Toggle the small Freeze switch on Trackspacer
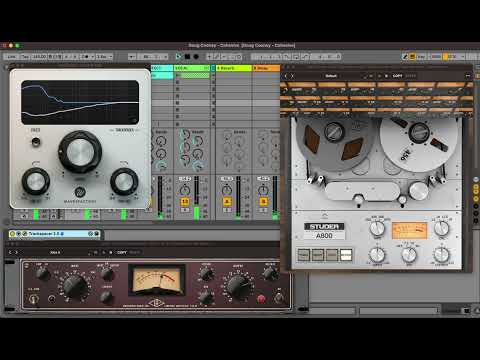 click(35, 142)
